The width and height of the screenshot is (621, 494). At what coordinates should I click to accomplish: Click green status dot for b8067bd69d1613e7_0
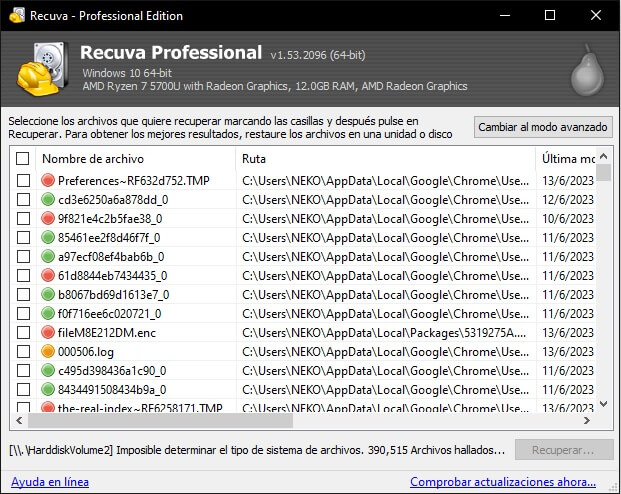coord(48,294)
